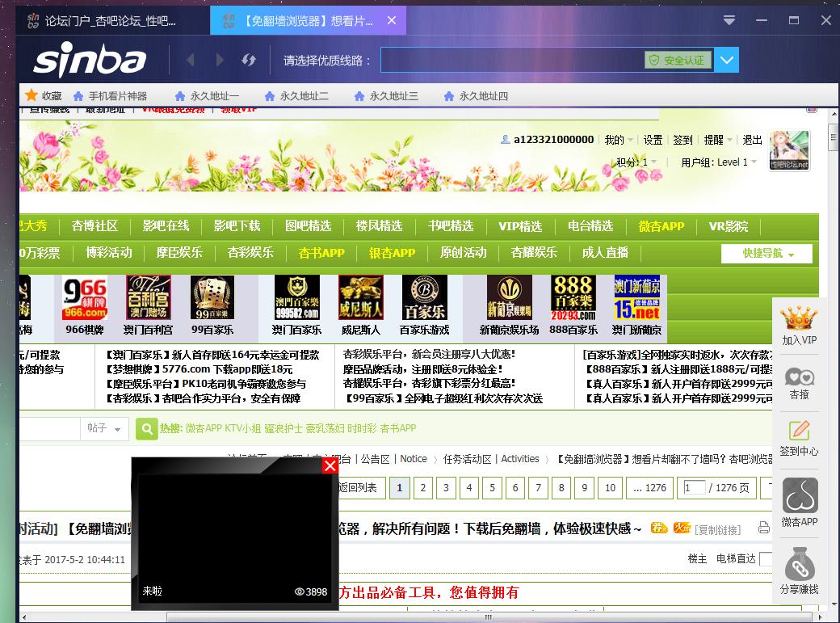Open 书吧精选 in the navigation bar

coord(451,225)
